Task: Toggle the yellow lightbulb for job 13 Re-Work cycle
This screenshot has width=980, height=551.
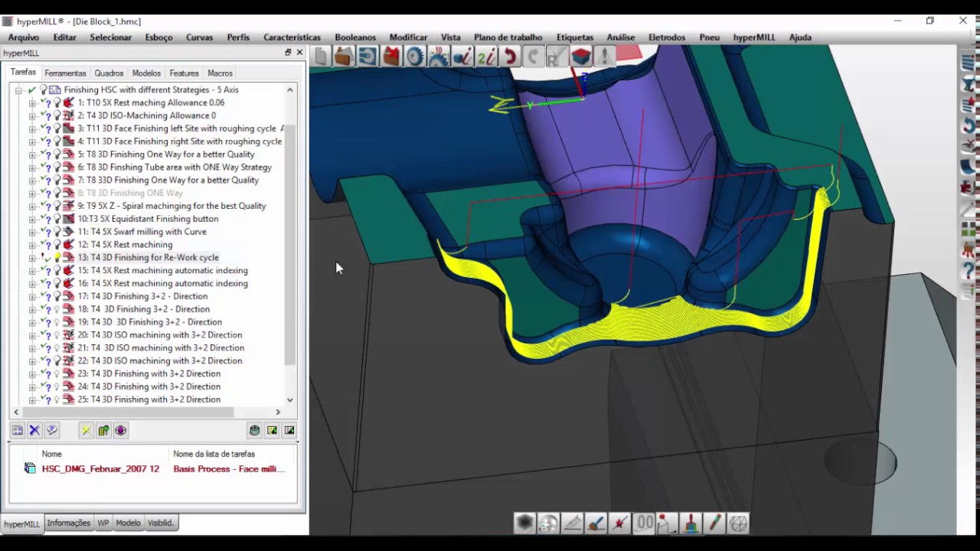Action: 57,258
